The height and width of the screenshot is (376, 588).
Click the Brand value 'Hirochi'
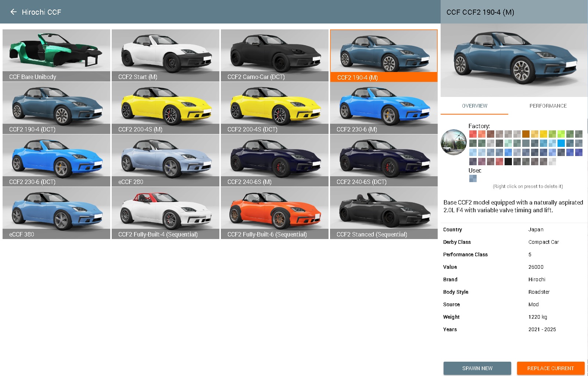[537, 279]
